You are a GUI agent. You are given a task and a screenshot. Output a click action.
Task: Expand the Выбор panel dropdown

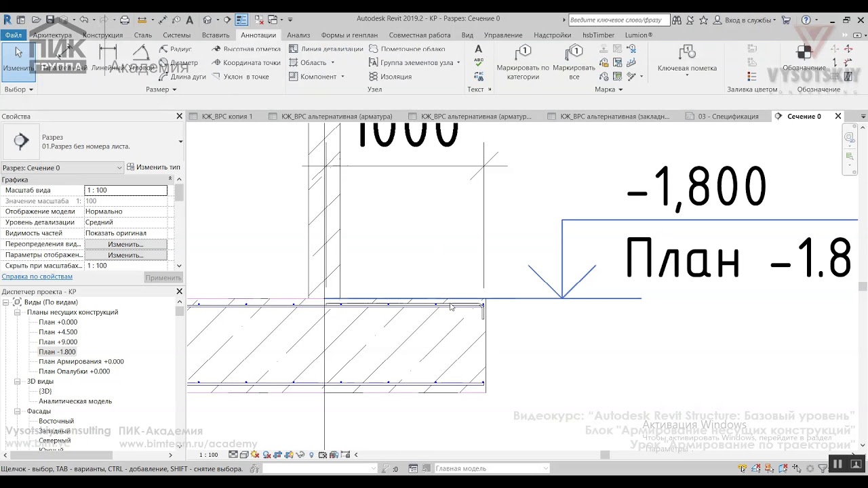[x=31, y=89]
